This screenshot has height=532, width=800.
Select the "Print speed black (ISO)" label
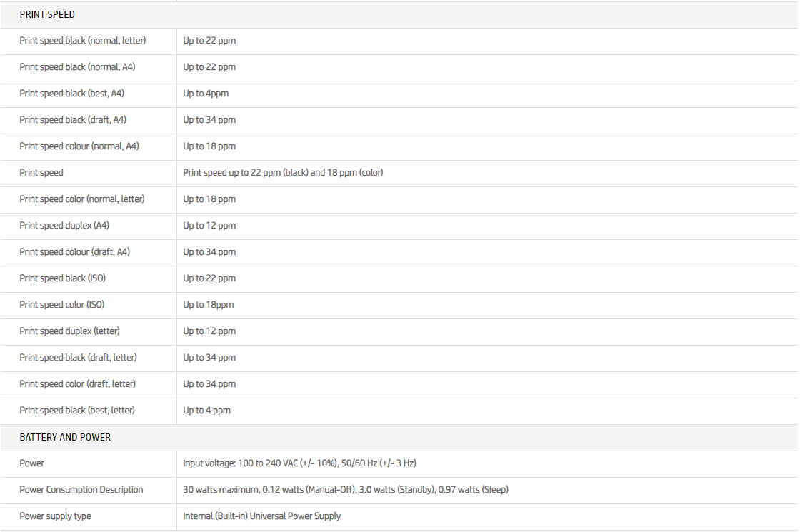(x=63, y=278)
